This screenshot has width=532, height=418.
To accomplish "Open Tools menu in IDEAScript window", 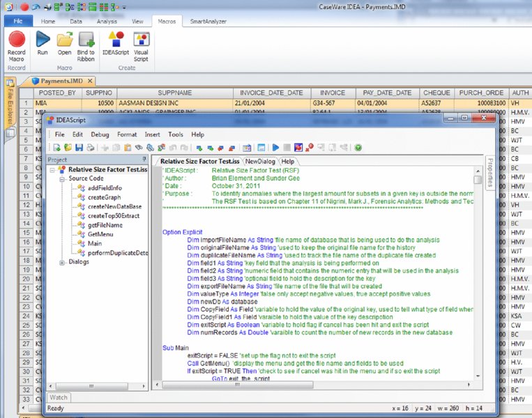I will [176, 134].
